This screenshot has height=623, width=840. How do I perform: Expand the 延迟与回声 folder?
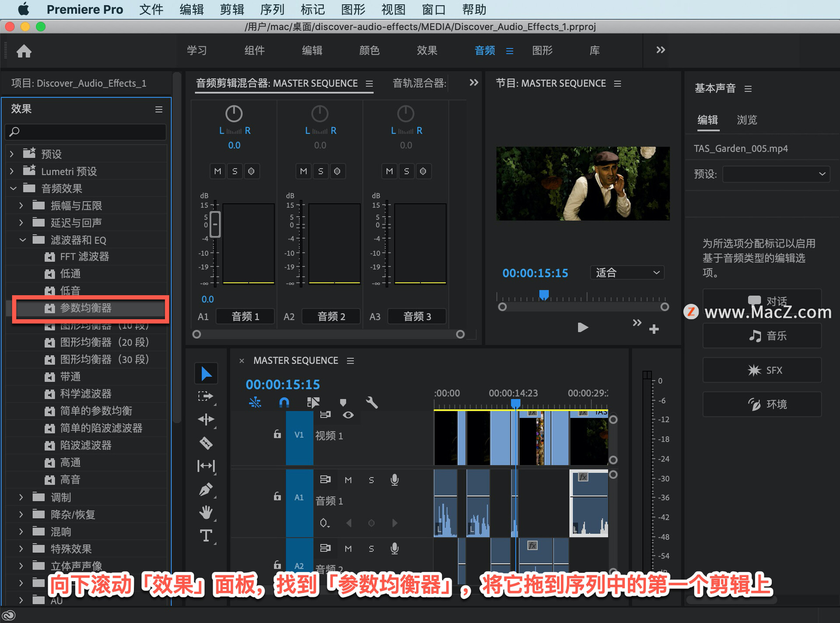(21, 223)
